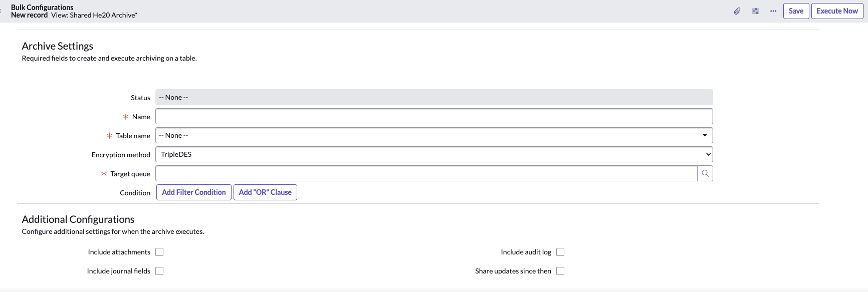
Task: Click into the Target queue input
Action: (x=426, y=173)
